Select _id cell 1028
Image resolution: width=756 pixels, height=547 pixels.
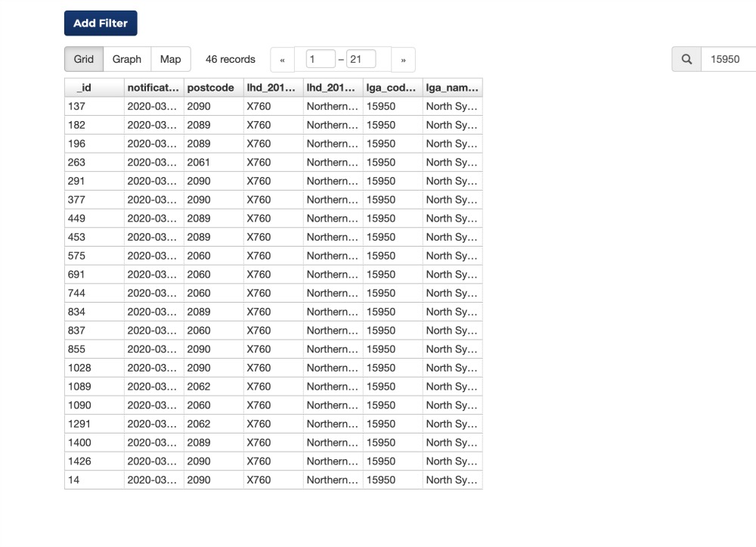point(94,368)
